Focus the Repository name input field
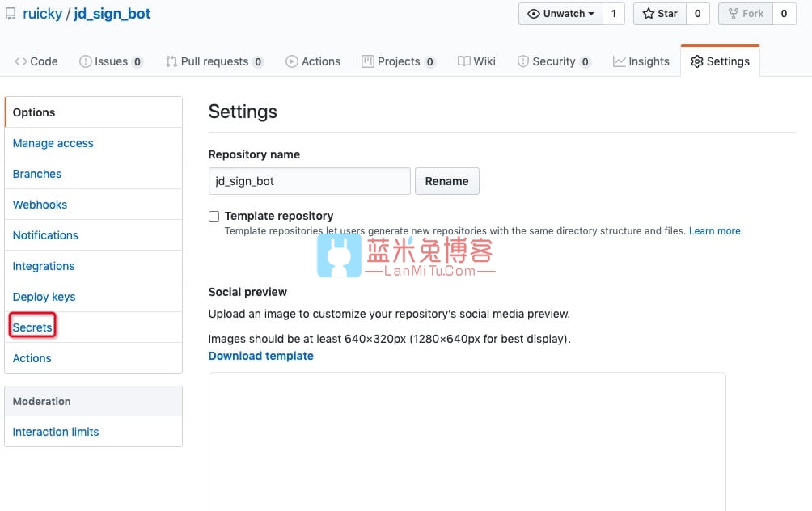Image resolution: width=812 pixels, height=511 pixels. (x=310, y=181)
